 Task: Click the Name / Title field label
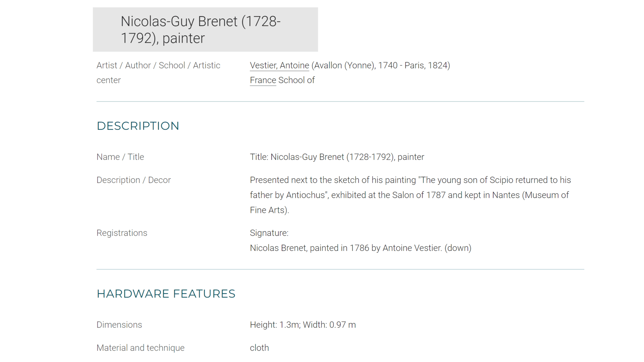pyautogui.click(x=120, y=157)
